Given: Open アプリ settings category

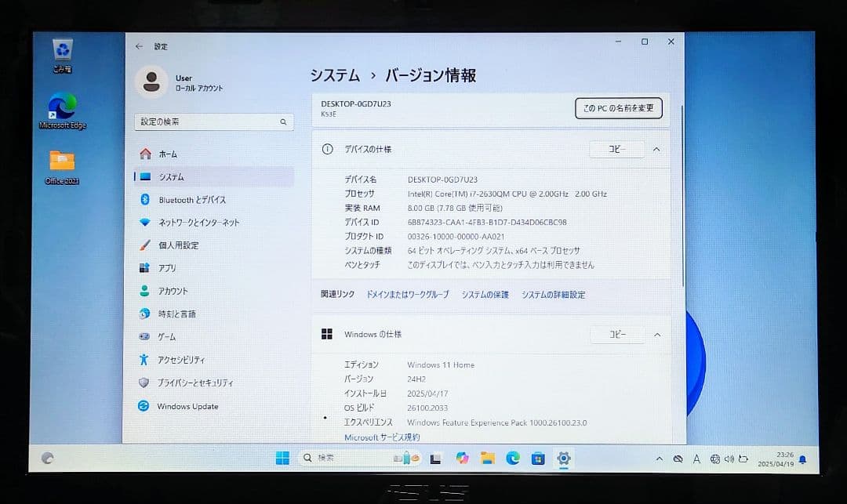Looking at the screenshot, I should tap(214, 267).
